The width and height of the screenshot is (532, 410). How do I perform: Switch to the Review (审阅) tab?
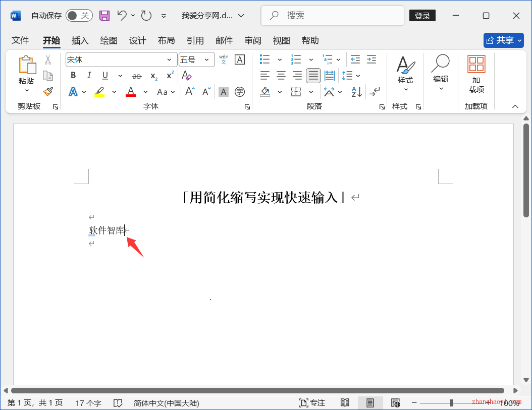[x=253, y=41]
